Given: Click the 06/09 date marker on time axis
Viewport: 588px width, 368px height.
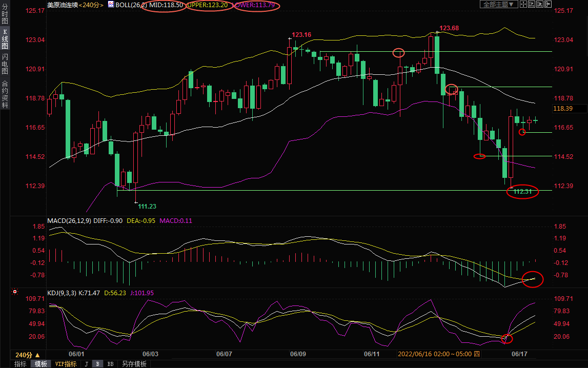Looking at the screenshot, I should click(298, 354).
